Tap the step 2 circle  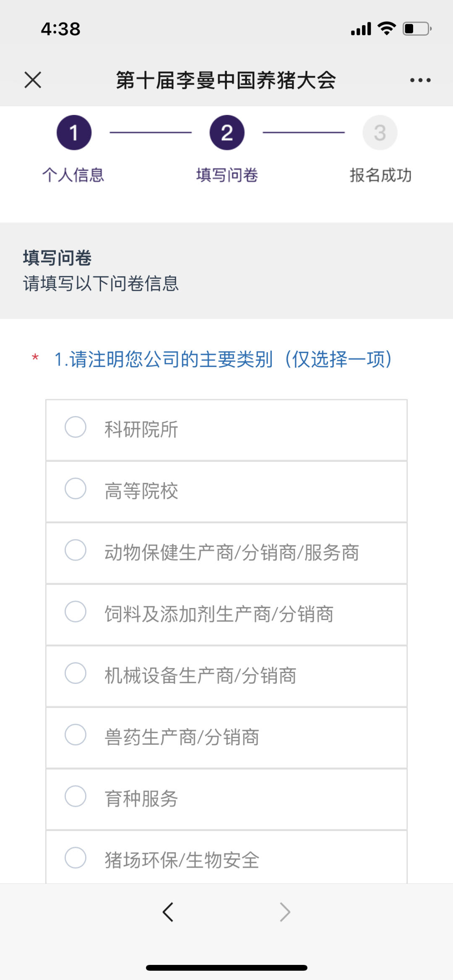click(x=227, y=133)
